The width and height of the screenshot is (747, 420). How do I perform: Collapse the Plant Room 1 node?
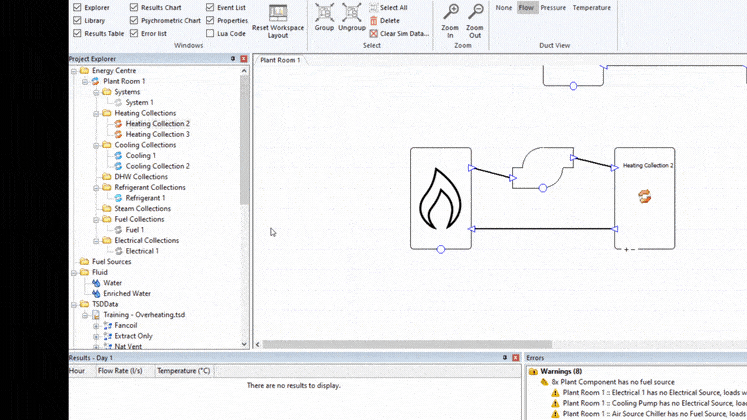[x=85, y=81]
